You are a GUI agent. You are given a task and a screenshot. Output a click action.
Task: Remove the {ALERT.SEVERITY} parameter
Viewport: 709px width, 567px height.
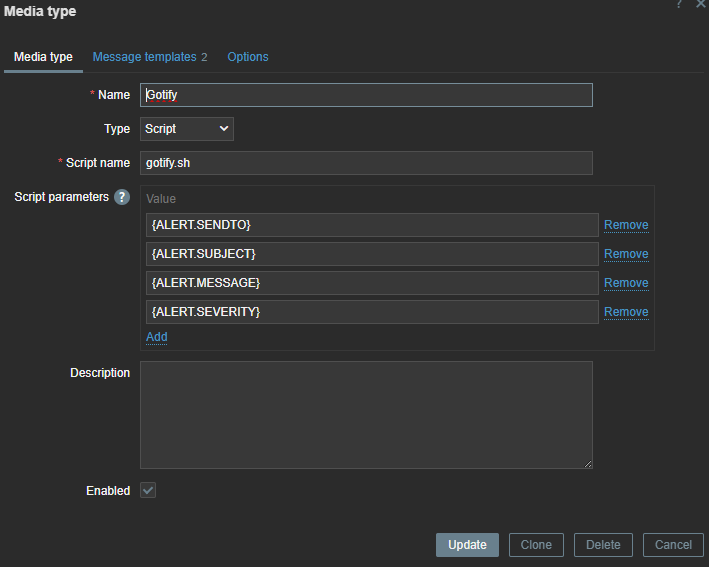coord(626,312)
